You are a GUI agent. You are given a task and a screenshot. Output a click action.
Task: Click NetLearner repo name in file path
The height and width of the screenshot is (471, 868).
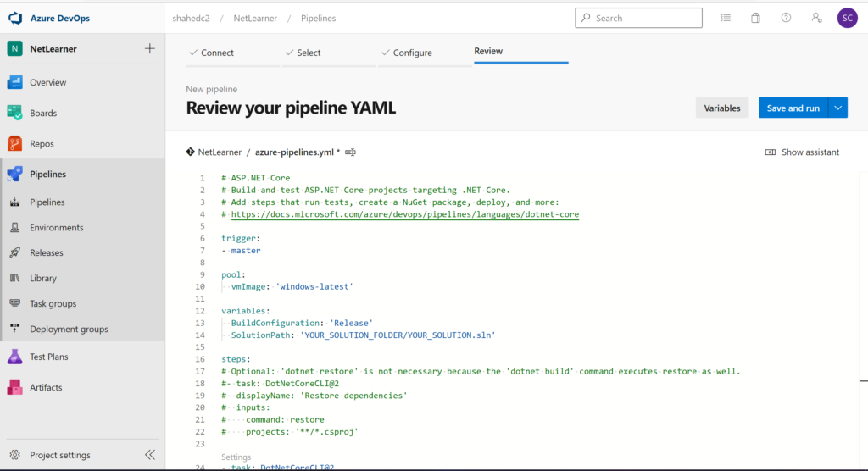click(220, 152)
